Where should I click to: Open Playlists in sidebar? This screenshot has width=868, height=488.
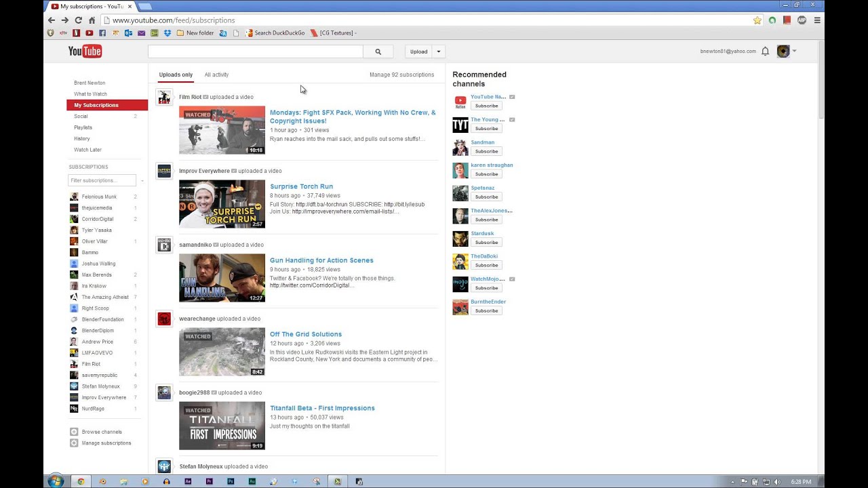83,127
